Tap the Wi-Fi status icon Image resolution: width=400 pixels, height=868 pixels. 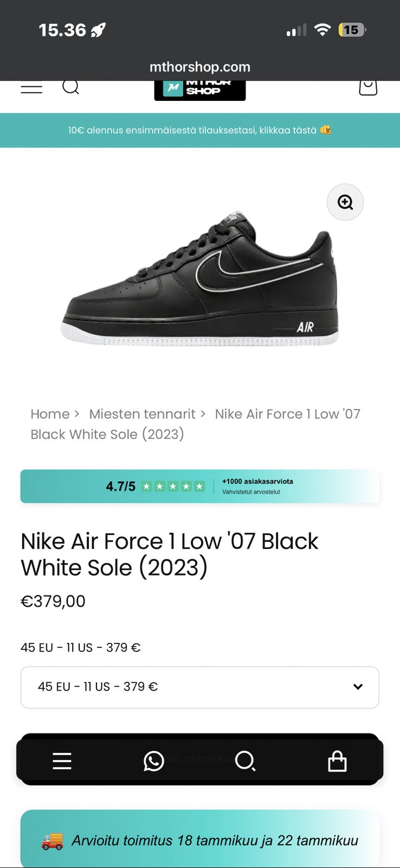[x=322, y=30]
